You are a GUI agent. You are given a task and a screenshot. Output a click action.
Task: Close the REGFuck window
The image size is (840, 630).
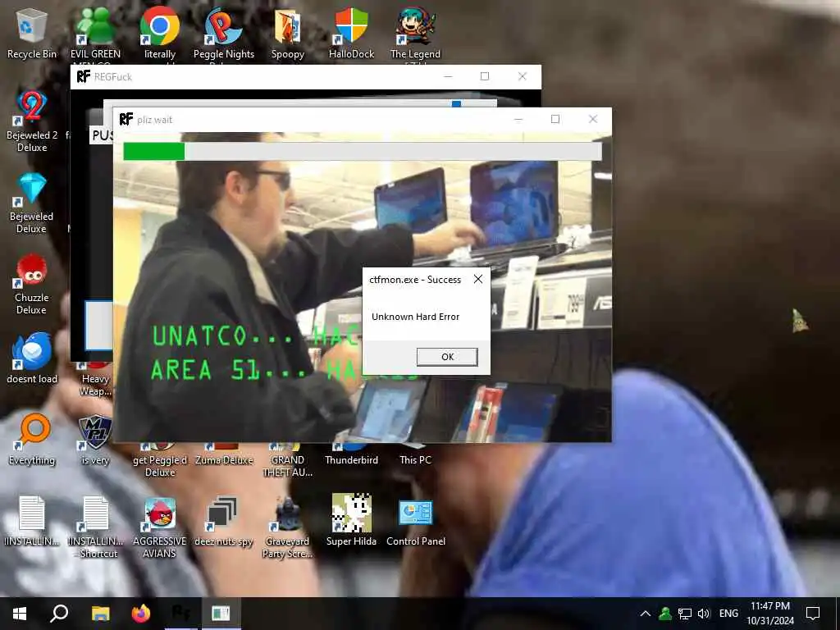point(523,76)
